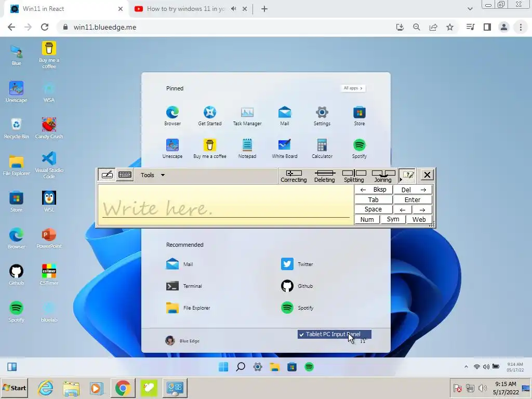Show the Joining gesture demo
The width and height of the screenshot is (532, 399).
383,176
